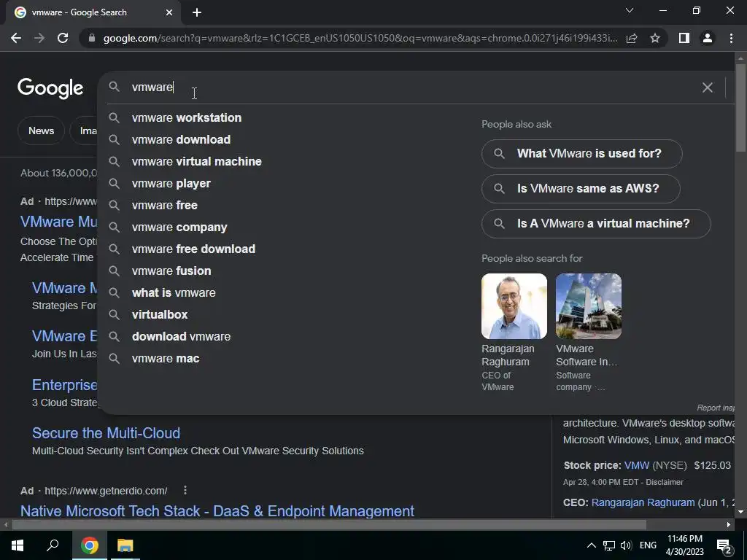
Task: Click the horizontal page scrollbar
Action: 329,525
